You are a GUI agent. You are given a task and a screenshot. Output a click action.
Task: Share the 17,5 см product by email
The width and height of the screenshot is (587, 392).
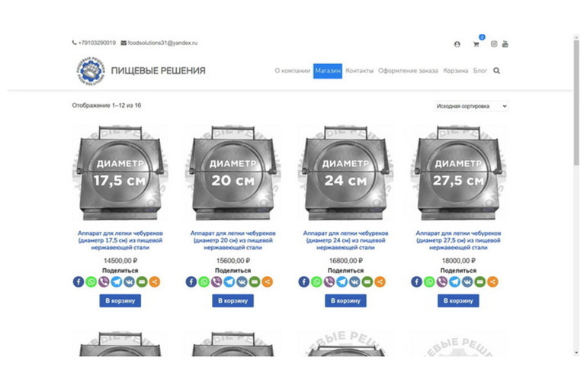click(142, 281)
